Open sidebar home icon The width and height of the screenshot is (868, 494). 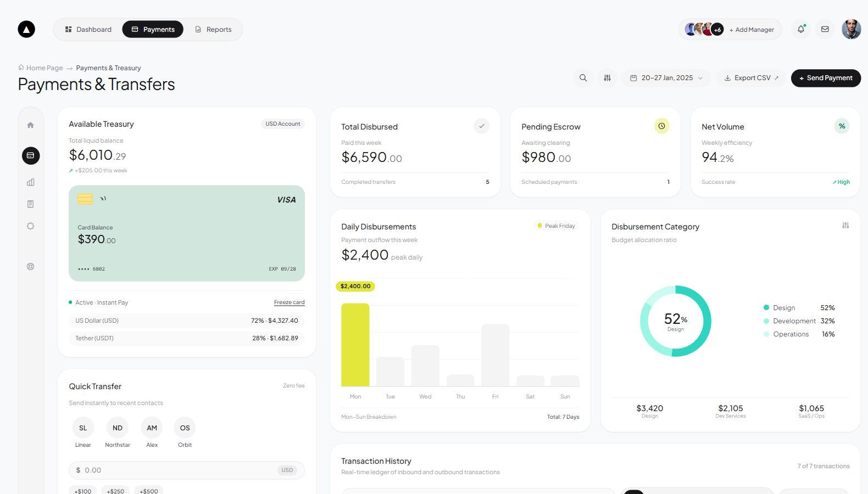pyautogui.click(x=31, y=125)
